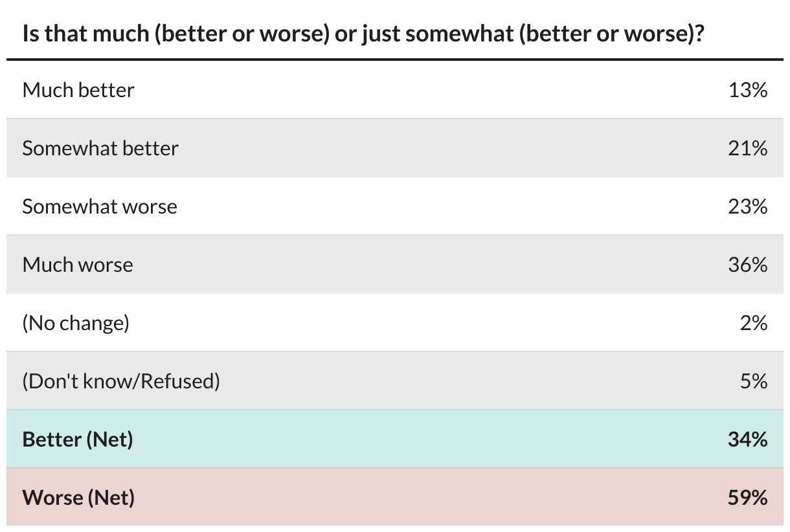The height and width of the screenshot is (532, 790).
Task: Select the Better (Net) row label
Action: 78,439
